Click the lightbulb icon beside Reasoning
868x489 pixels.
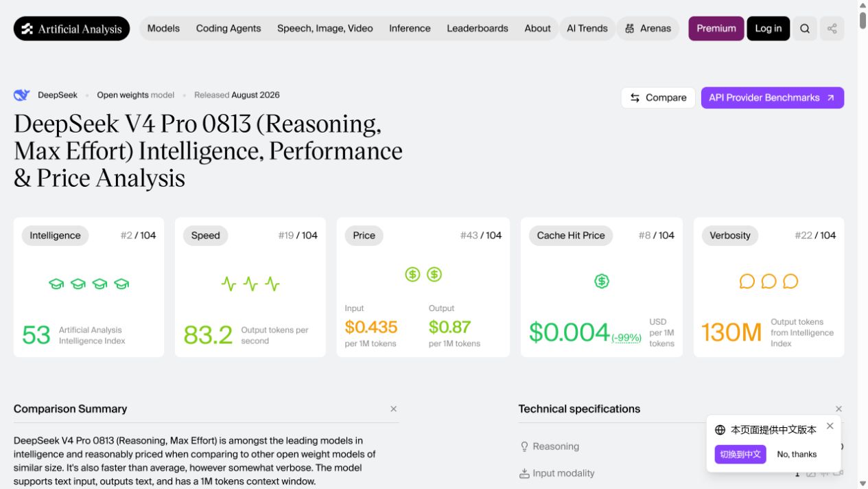524,446
